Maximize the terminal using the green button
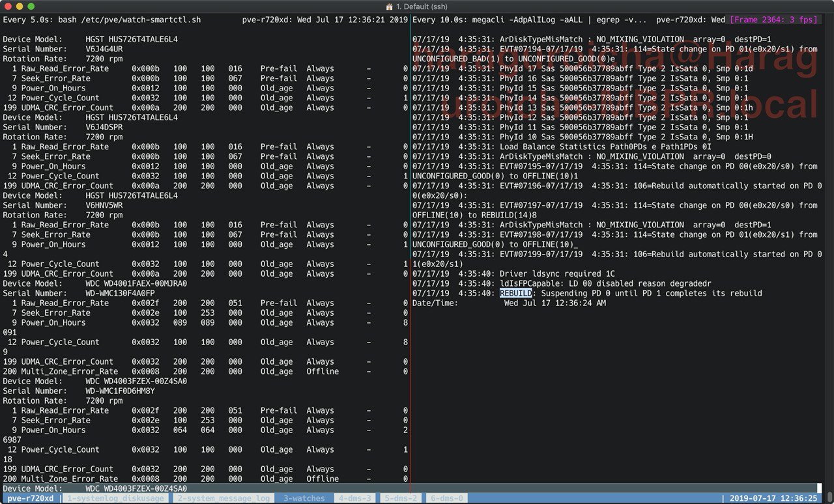The width and height of the screenshot is (834, 504). click(x=31, y=7)
